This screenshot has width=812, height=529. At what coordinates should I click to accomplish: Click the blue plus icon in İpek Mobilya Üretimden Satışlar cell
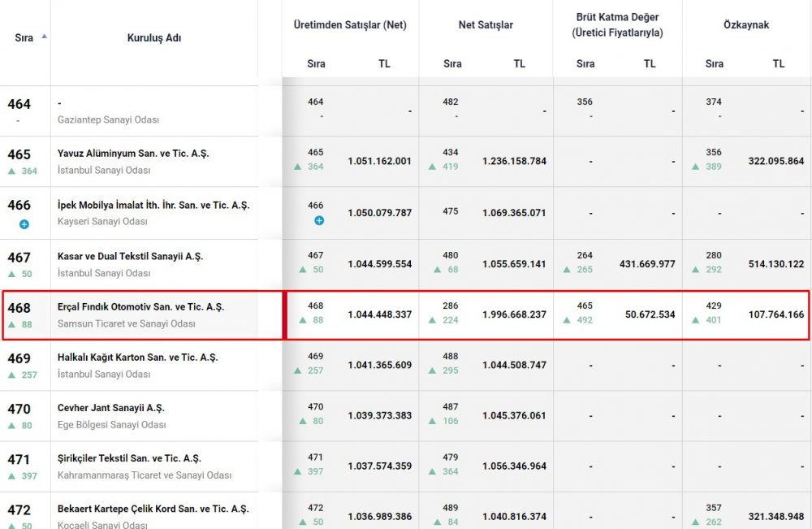[319, 221]
